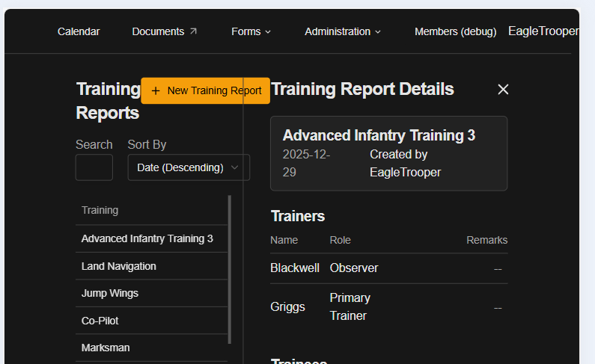
Task: Close the Training Report Details panel
Action: 503,90
